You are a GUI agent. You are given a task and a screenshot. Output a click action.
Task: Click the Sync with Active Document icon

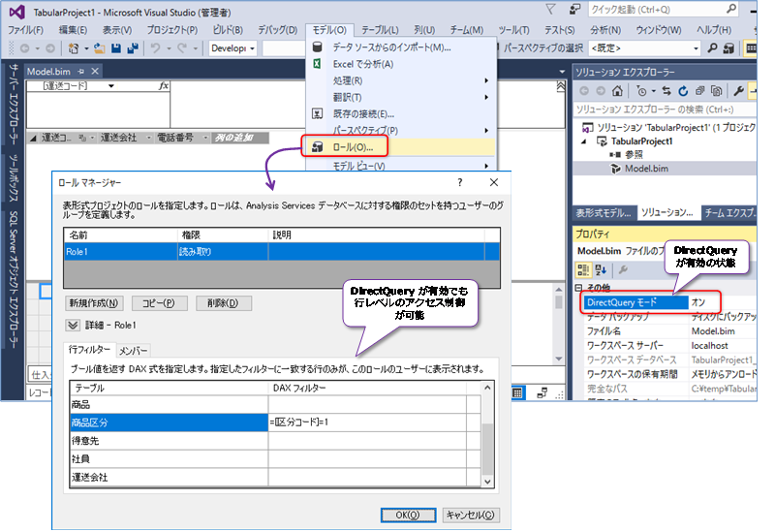[x=666, y=91]
